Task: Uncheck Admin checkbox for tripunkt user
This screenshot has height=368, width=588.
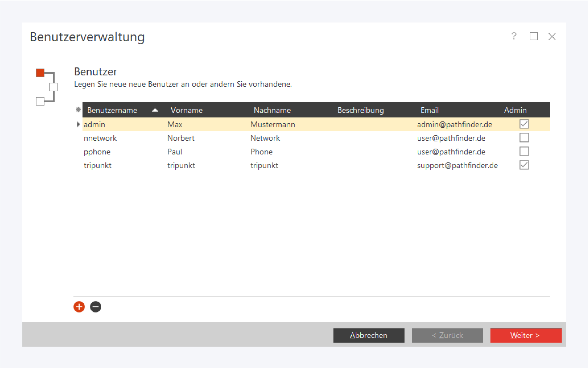Action: (524, 165)
